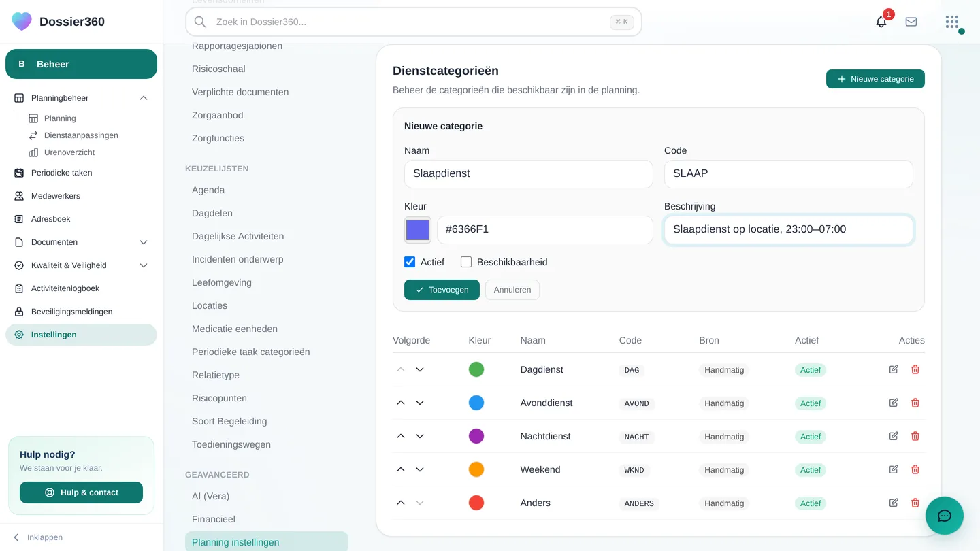Open Beveiligingsmeldingen in sidebar
Screen dimensions: 980x551
pos(81,312)
